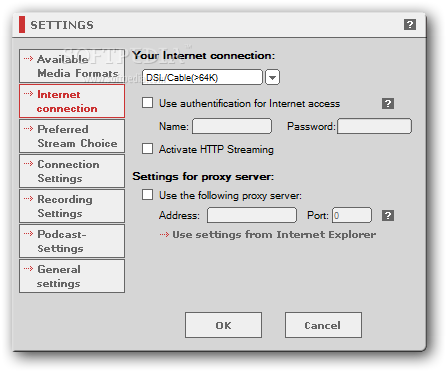Screen dimensions: 447x372
Task: Toggle Activate HTTP Streaming checkbox
Action: 147,149
